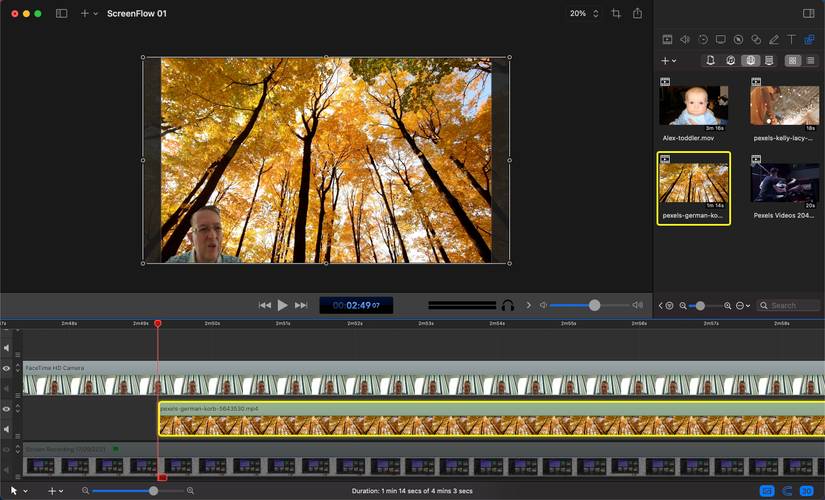Open the Audio properties tab
Viewport: 825px width, 500px height.
point(685,39)
